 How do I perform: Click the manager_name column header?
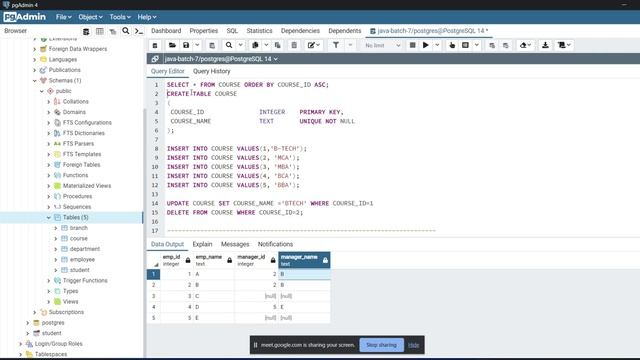coord(304,260)
